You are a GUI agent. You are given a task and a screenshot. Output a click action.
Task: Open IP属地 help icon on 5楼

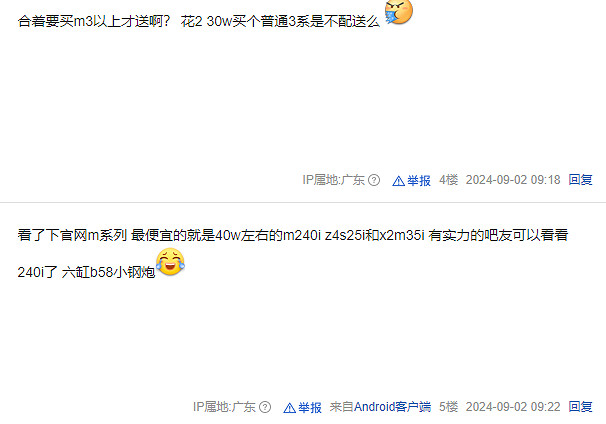click(x=265, y=407)
